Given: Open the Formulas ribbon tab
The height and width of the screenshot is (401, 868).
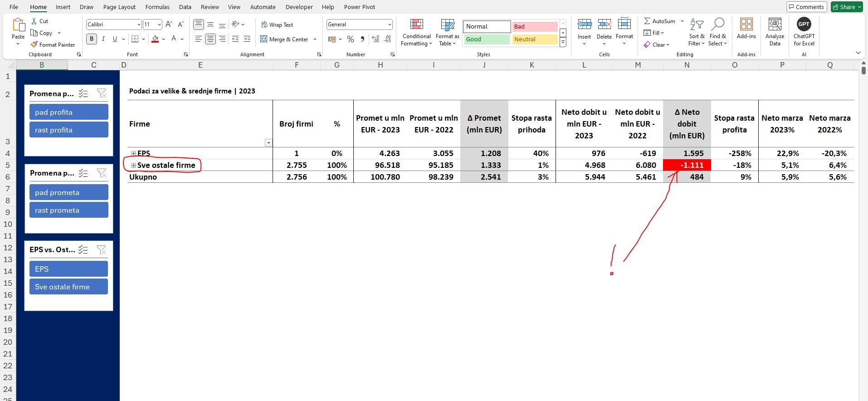Looking at the screenshot, I should click(157, 7).
